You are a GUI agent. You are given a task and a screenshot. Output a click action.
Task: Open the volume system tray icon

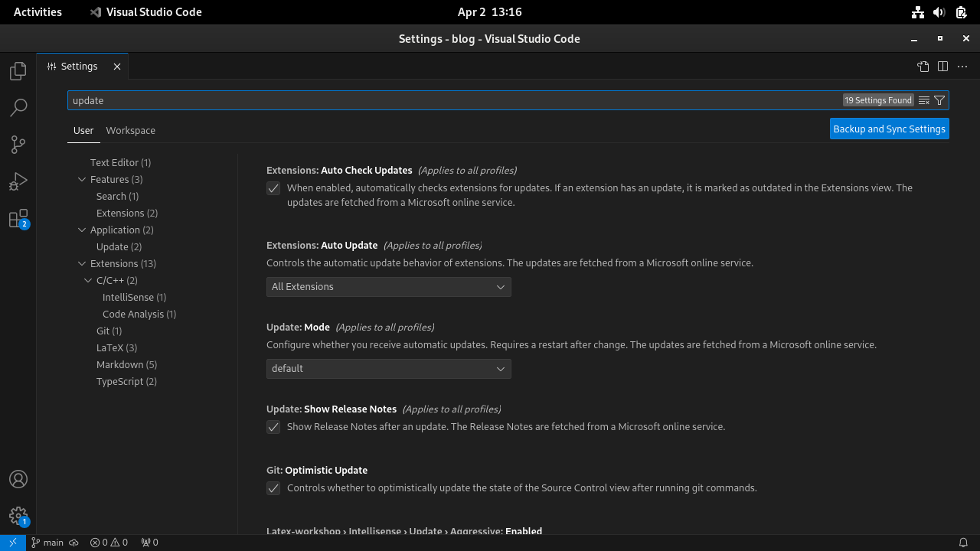(x=939, y=12)
